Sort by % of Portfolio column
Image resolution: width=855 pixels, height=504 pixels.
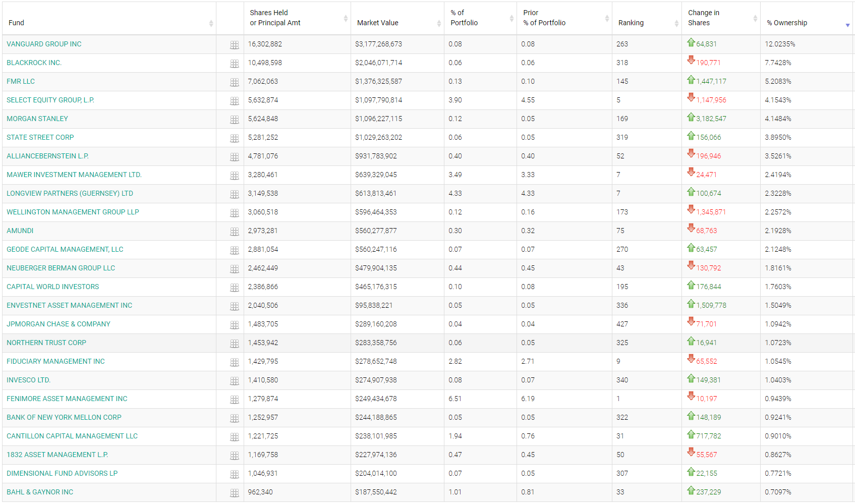tap(480, 18)
